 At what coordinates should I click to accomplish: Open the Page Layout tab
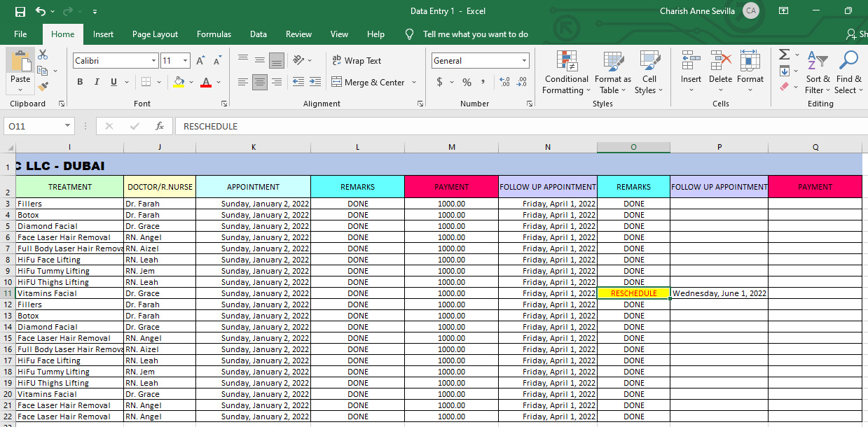point(155,34)
